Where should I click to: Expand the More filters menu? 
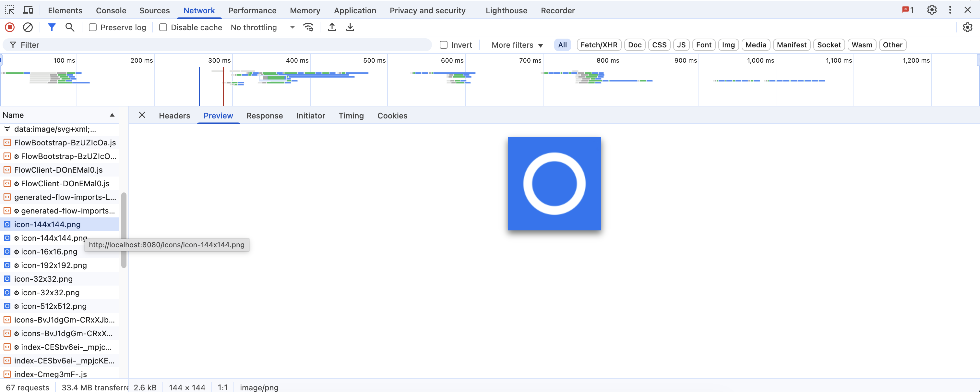tap(517, 45)
